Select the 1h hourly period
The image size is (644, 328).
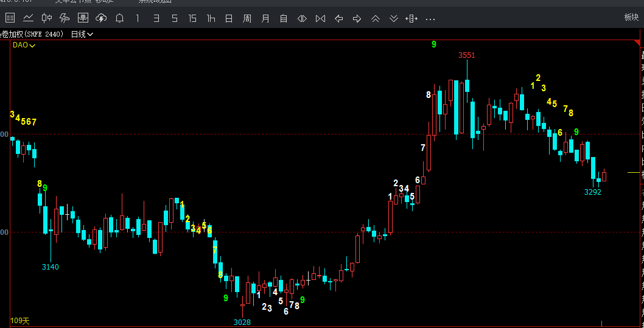point(211,18)
